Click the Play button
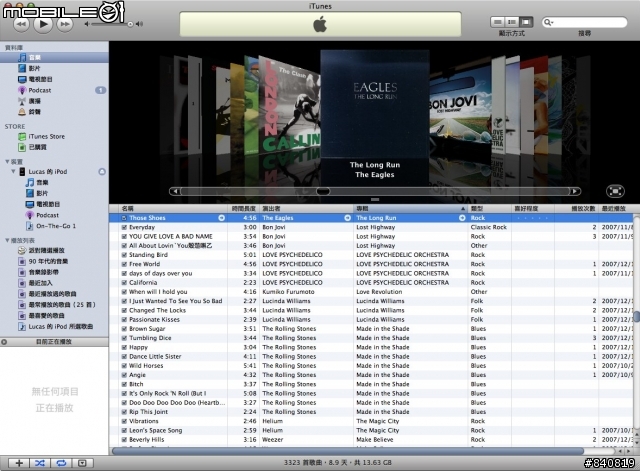 click(43, 24)
